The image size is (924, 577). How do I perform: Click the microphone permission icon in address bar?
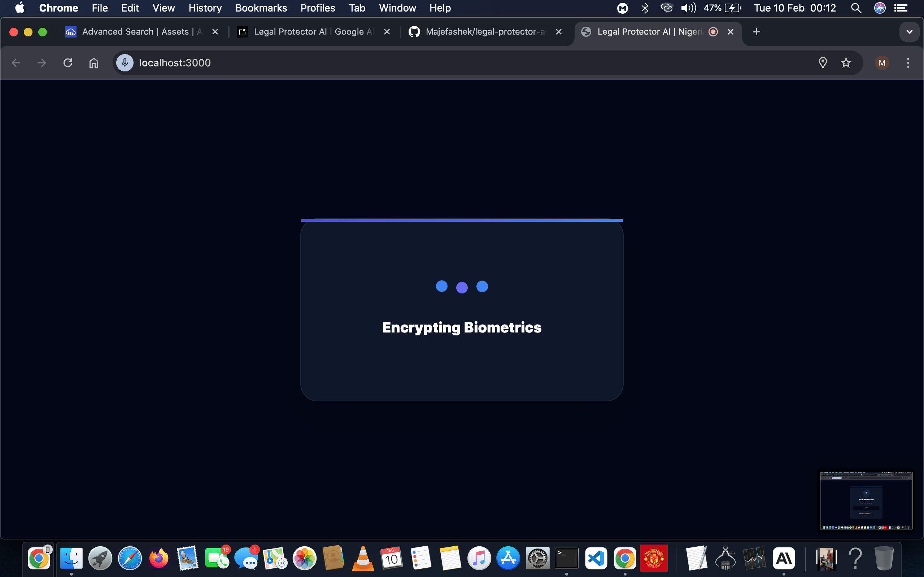click(x=125, y=63)
